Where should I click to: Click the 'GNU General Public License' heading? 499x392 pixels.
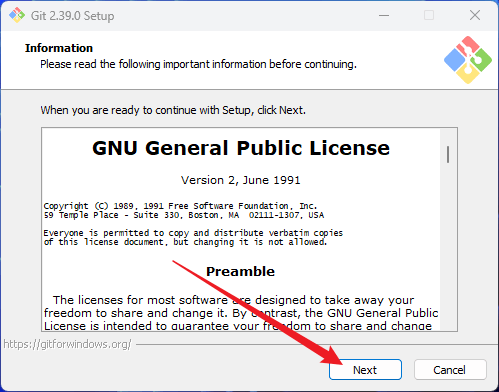(241, 148)
